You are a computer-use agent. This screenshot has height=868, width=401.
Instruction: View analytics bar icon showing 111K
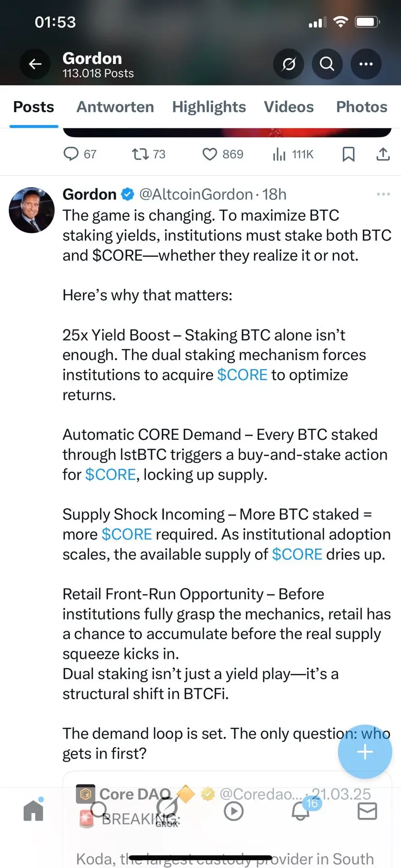[x=279, y=154]
